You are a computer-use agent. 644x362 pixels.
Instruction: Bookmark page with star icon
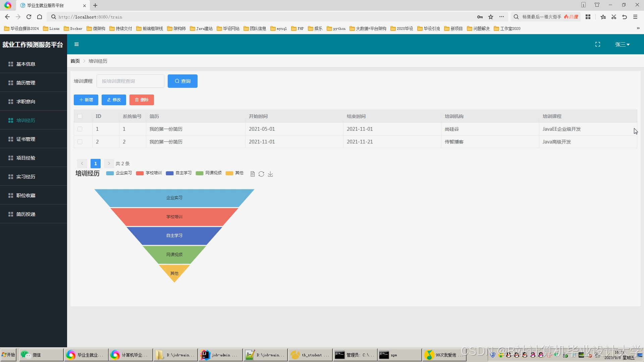tap(491, 17)
